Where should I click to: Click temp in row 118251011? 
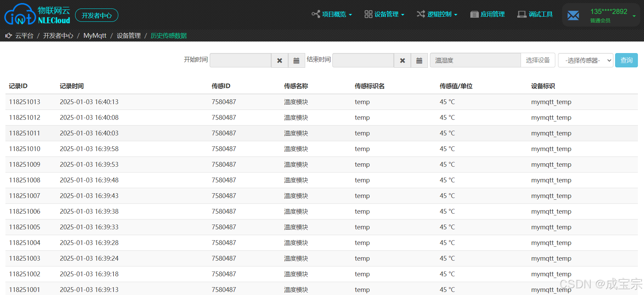click(362, 133)
